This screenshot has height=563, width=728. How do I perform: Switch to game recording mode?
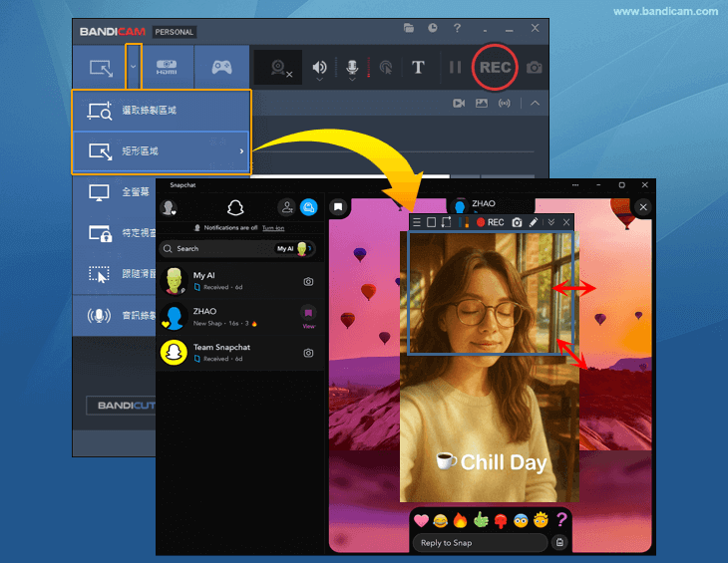tap(221, 67)
